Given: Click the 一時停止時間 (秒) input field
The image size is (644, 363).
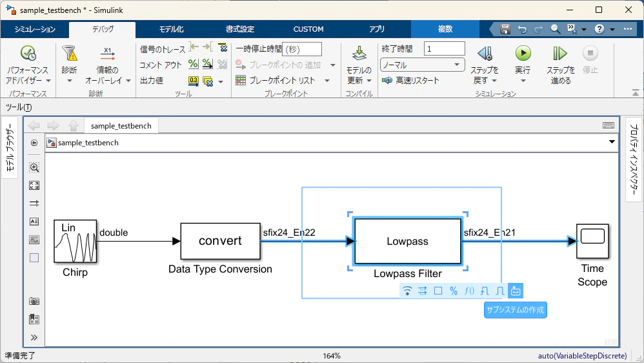Looking at the screenshot, I should click(x=302, y=49).
